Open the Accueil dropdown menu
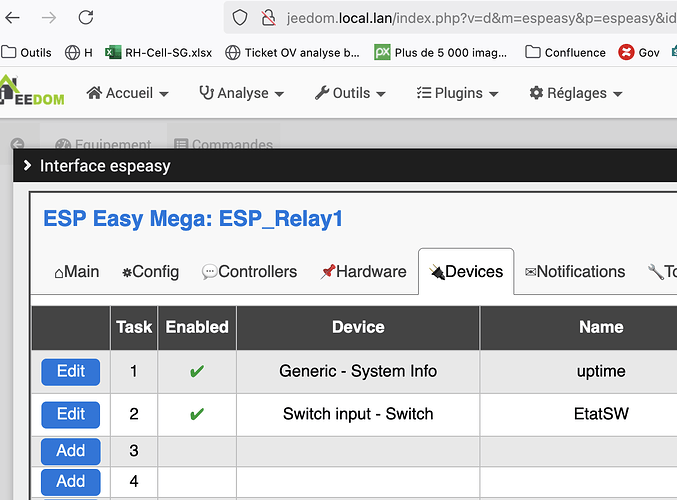The width and height of the screenshot is (677, 500). 127,93
